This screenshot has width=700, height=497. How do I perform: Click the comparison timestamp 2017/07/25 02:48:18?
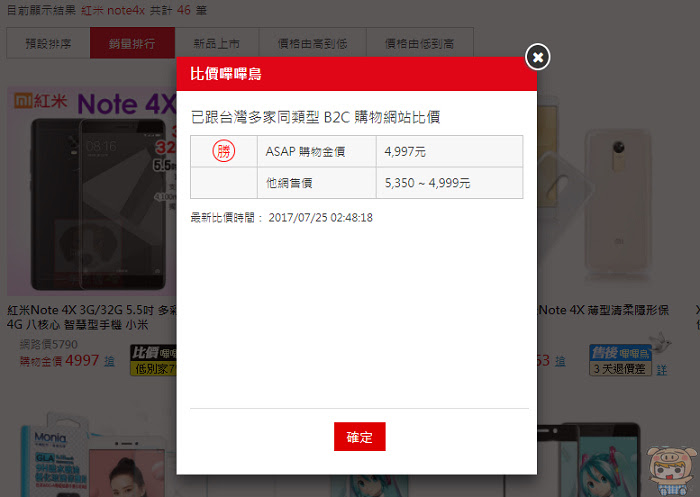[321, 217]
